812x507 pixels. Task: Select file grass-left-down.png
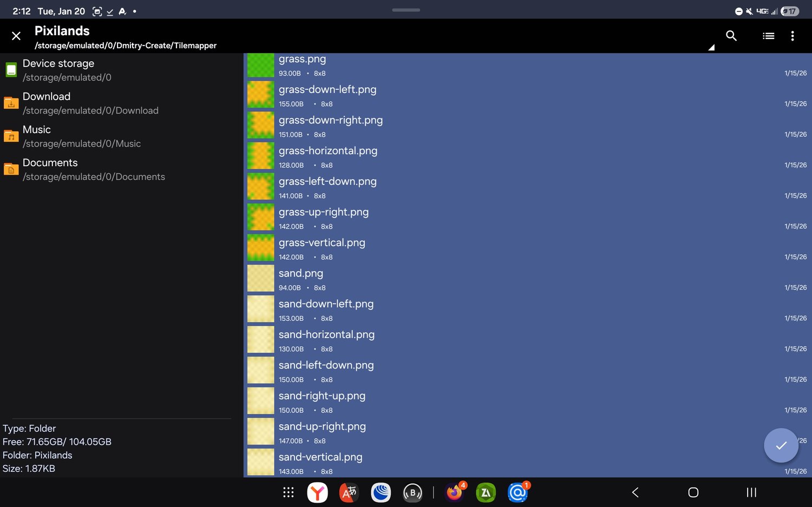528,187
